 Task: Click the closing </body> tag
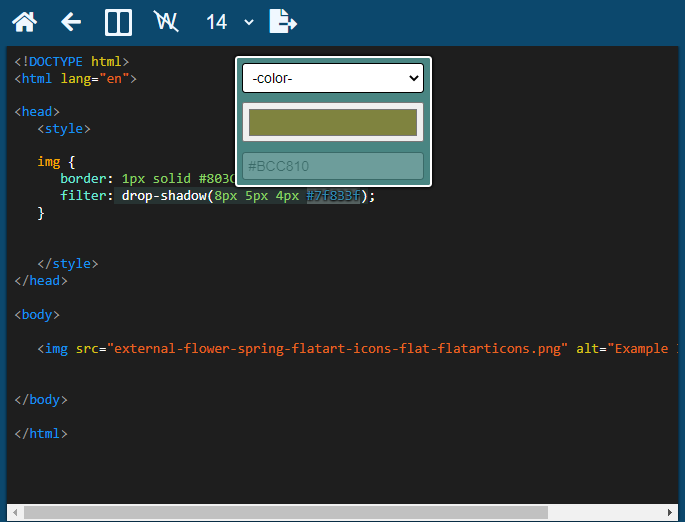point(41,400)
